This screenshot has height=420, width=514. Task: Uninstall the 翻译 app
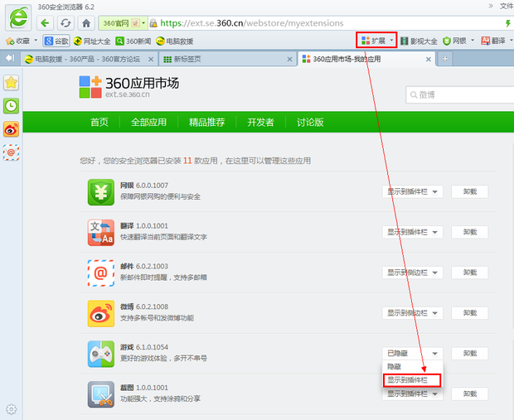click(470, 232)
